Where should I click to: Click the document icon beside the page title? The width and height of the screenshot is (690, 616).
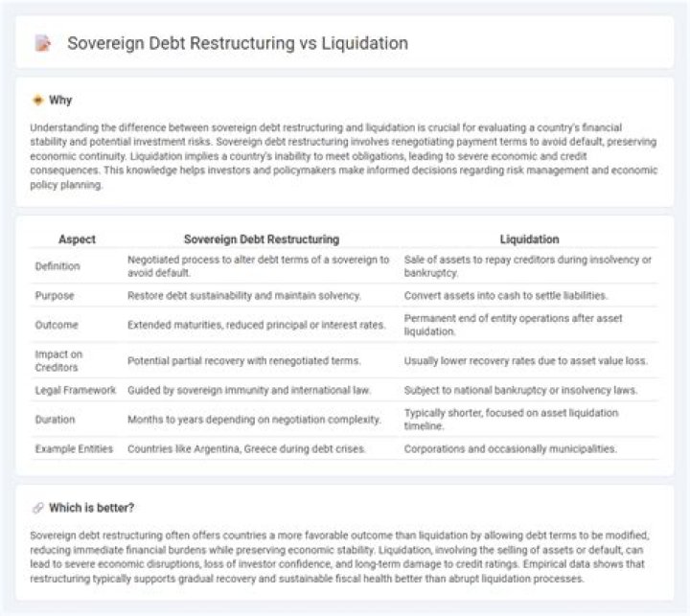(43, 43)
